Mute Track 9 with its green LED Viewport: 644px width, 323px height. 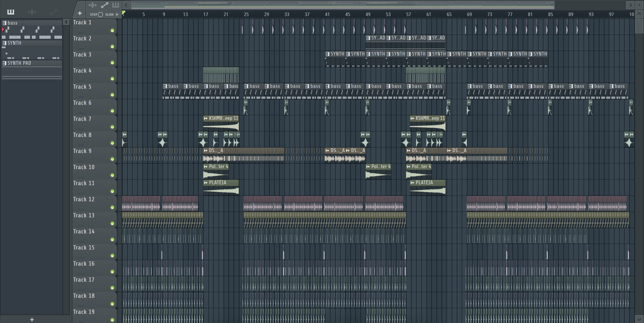pyautogui.click(x=112, y=159)
